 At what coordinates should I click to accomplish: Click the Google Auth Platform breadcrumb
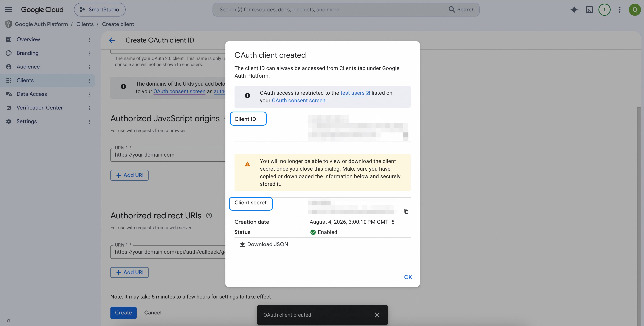[x=41, y=24]
